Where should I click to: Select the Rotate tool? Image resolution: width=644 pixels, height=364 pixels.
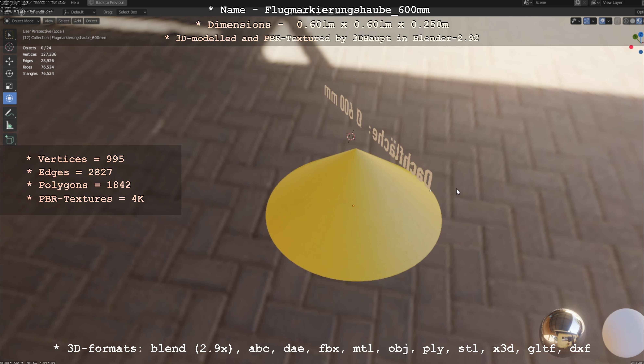9,73
